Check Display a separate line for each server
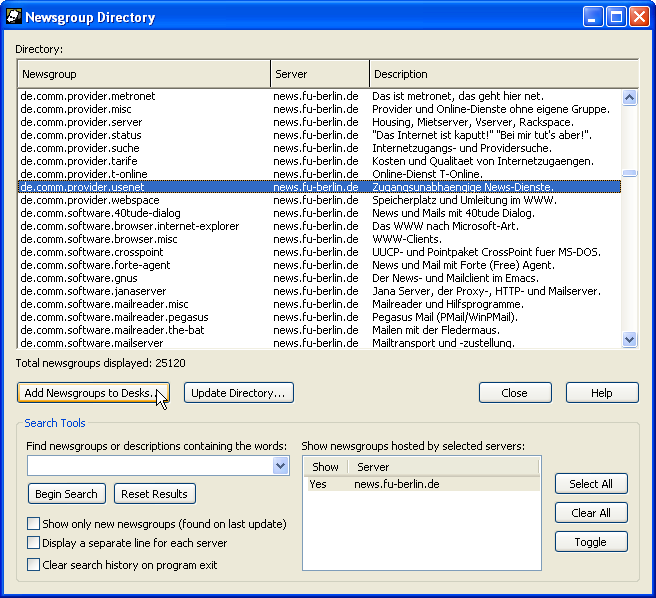The width and height of the screenshot is (656, 598). pyautogui.click(x=34, y=544)
